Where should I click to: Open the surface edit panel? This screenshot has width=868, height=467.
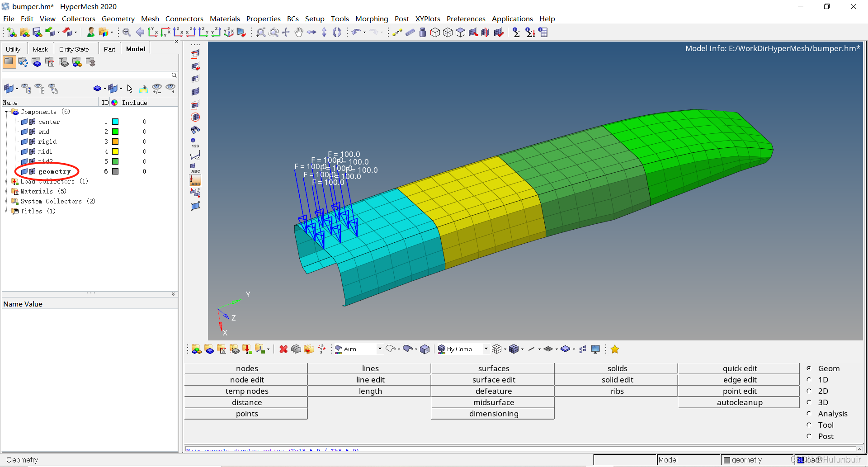494,380
